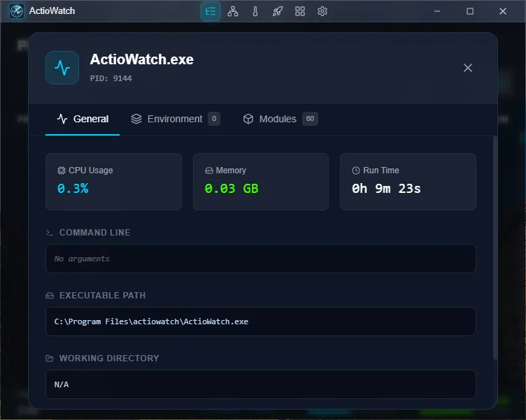Switch to the Environment tab
This screenshot has height=420, width=526.
176,119
